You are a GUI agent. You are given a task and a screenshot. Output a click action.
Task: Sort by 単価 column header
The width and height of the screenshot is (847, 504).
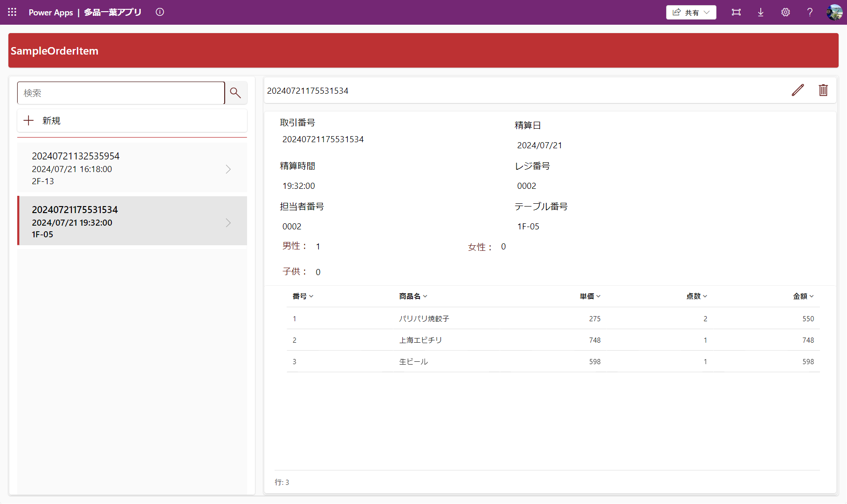click(x=590, y=296)
